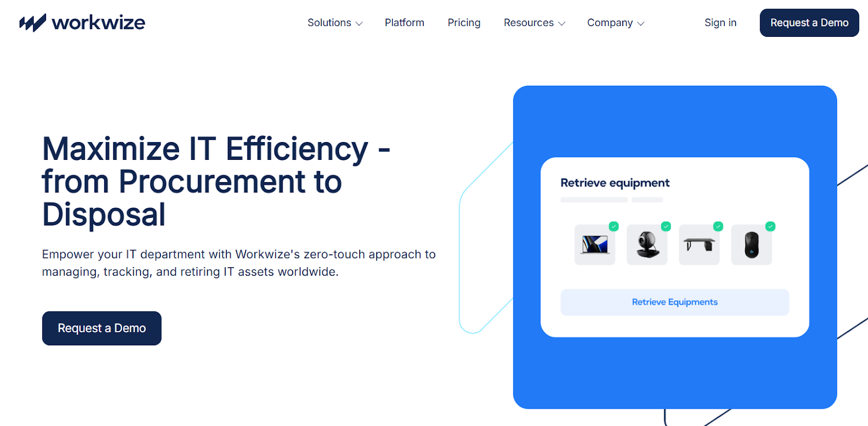The image size is (868, 426).
Task: Click the Retrieve equipment card title
Action: pos(615,183)
